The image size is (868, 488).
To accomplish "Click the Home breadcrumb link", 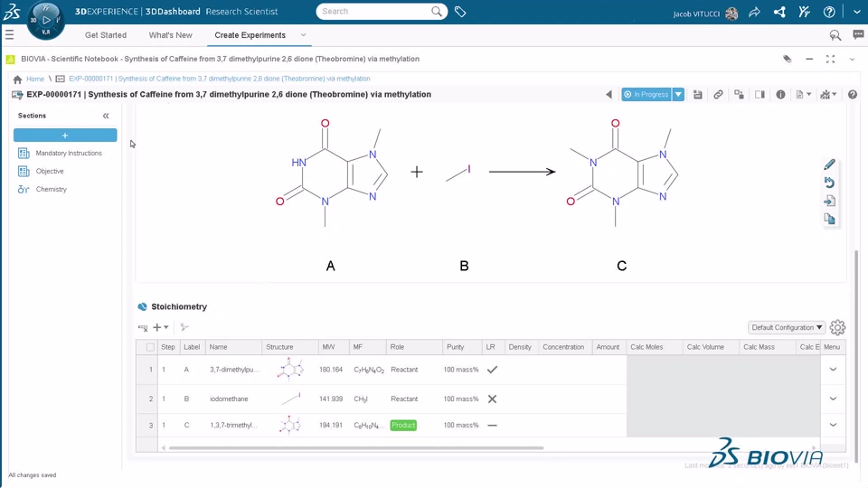I will (35, 80).
